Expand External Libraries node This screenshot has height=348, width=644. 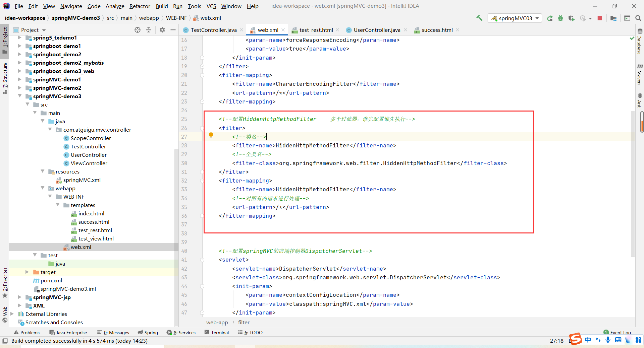[12, 314]
